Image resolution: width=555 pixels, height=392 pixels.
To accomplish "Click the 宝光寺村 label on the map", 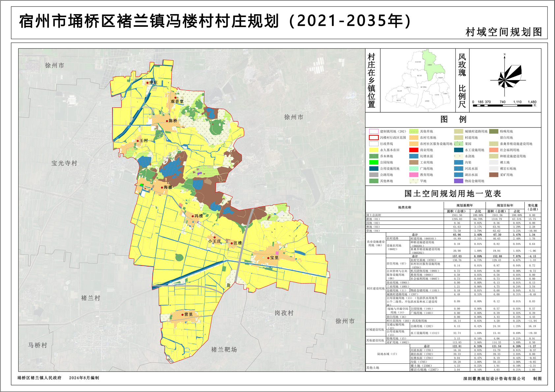I will click(x=64, y=163).
